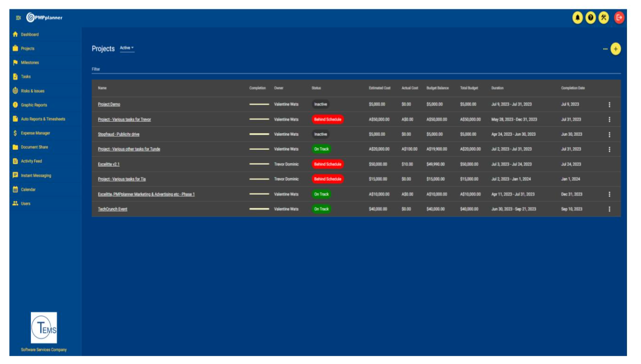Go to Milestones in sidebar

pos(29,63)
